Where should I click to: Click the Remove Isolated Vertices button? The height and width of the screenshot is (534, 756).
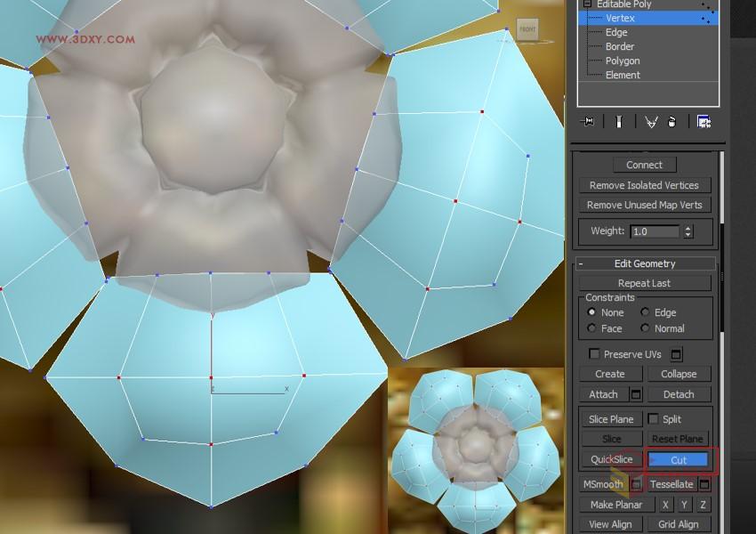click(645, 185)
